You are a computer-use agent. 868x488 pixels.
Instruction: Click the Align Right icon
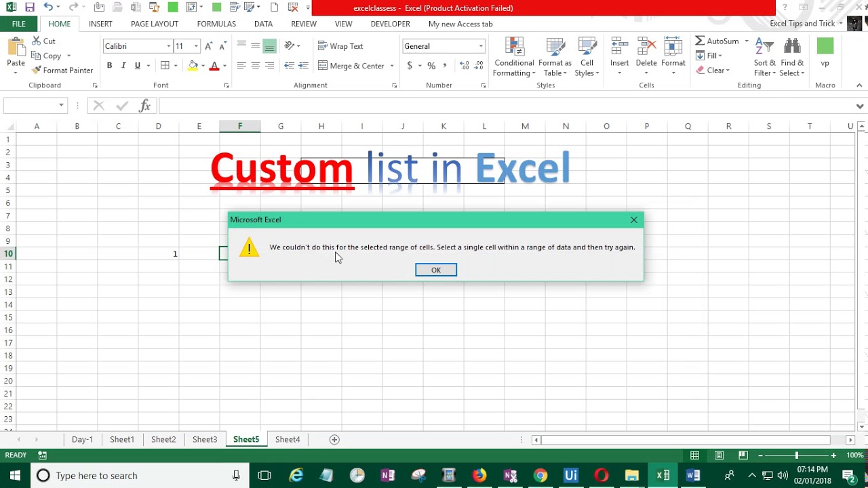pyautogui.click(x=269, y=66)
